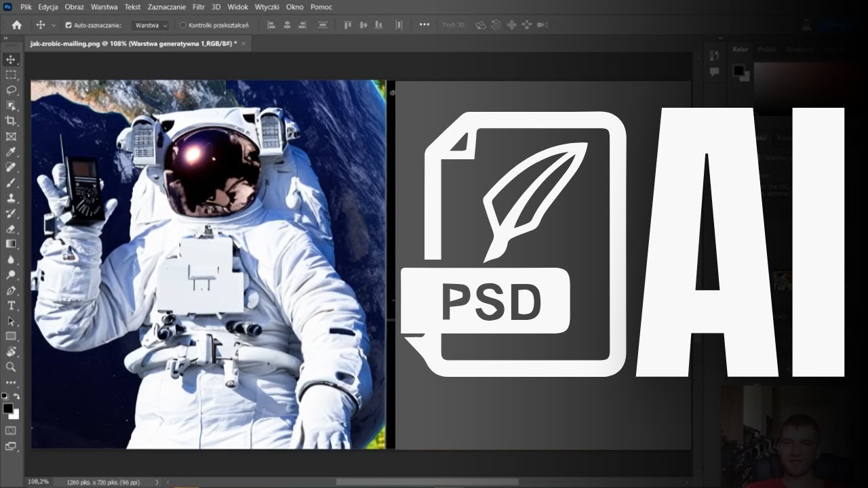Select the Spot Healing Brush tool
The width and height of the screenshot is (868, 488).
tap(11, 167)
